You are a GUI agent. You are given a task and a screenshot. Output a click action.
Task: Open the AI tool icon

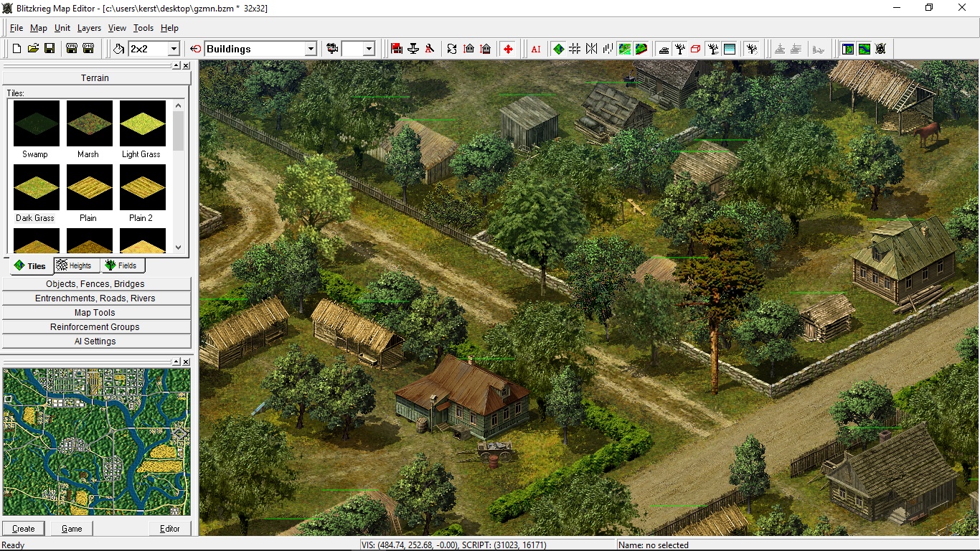pos(536,49)
